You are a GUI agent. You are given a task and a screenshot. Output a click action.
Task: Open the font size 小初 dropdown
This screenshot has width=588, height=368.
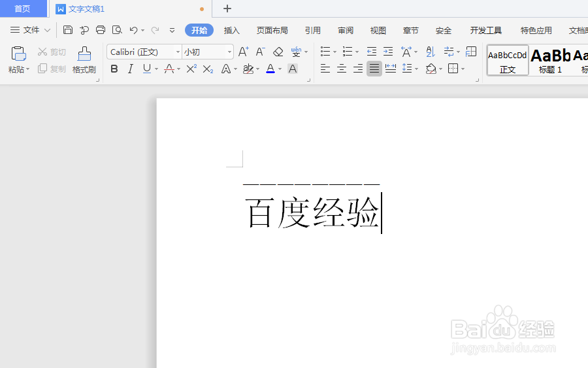click(x=229, y=52)
